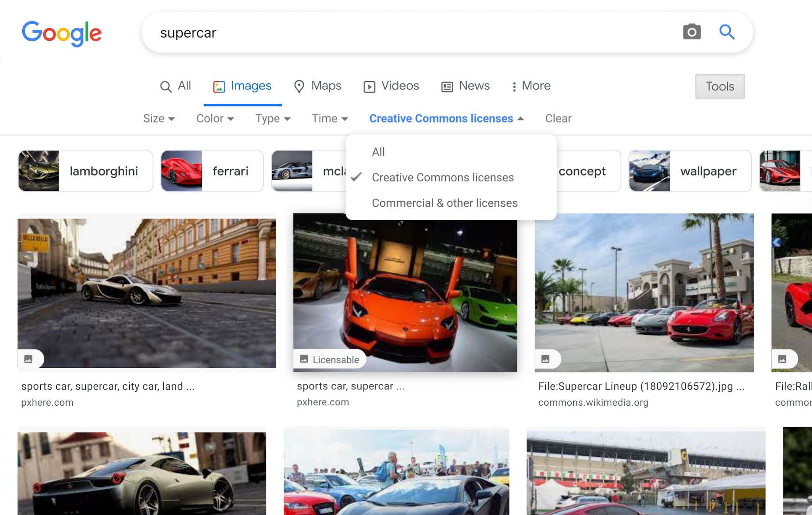
Task: Open search by image camera icon
Action: coord(692,32)
